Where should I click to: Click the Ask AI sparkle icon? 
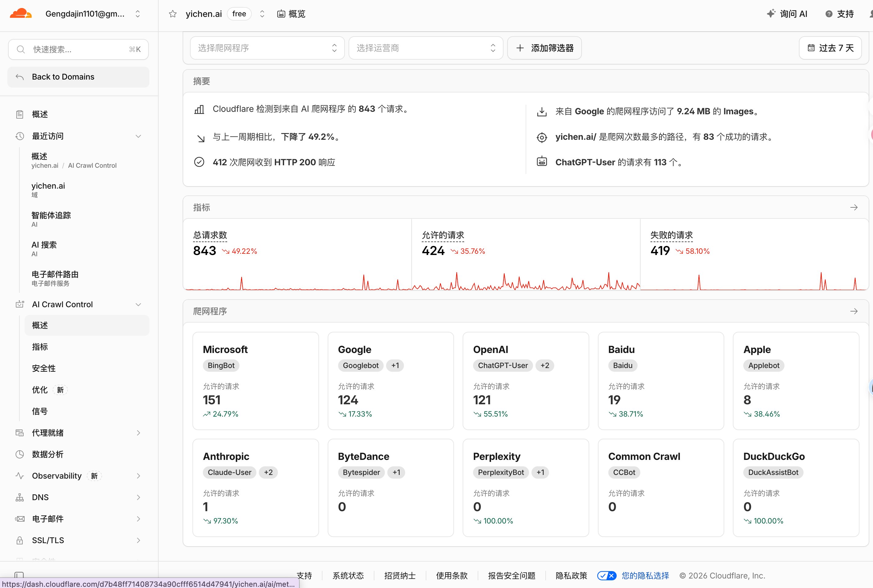(771, 14)
